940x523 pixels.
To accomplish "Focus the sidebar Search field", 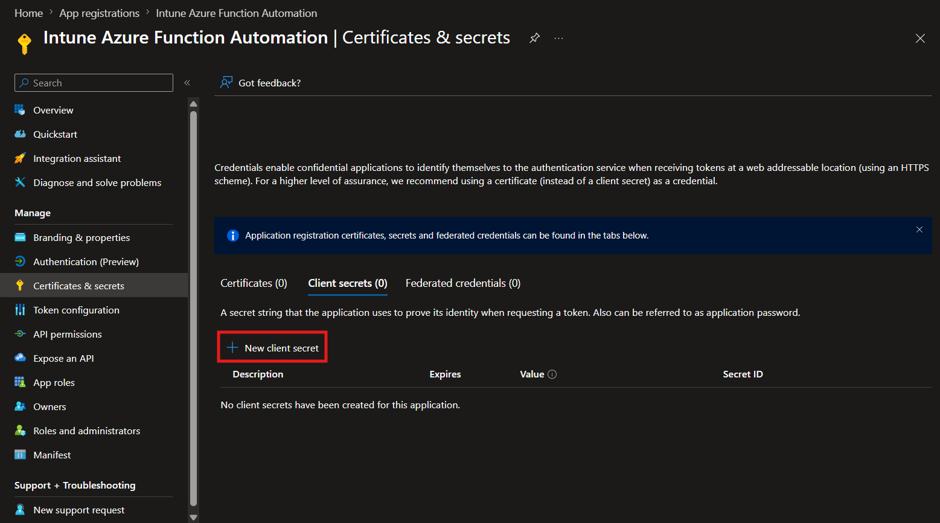I will (94, 83).
